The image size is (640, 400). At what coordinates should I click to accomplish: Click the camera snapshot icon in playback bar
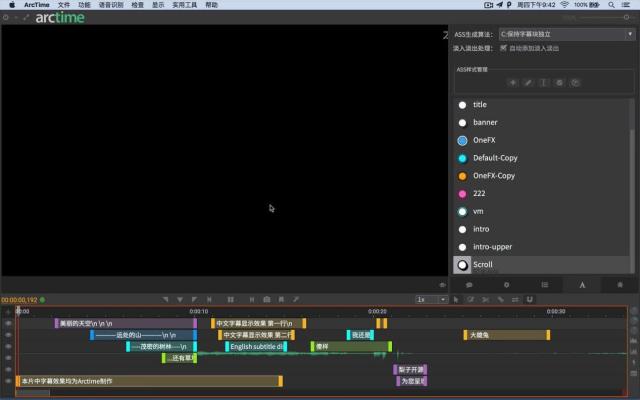coord(267,300)
